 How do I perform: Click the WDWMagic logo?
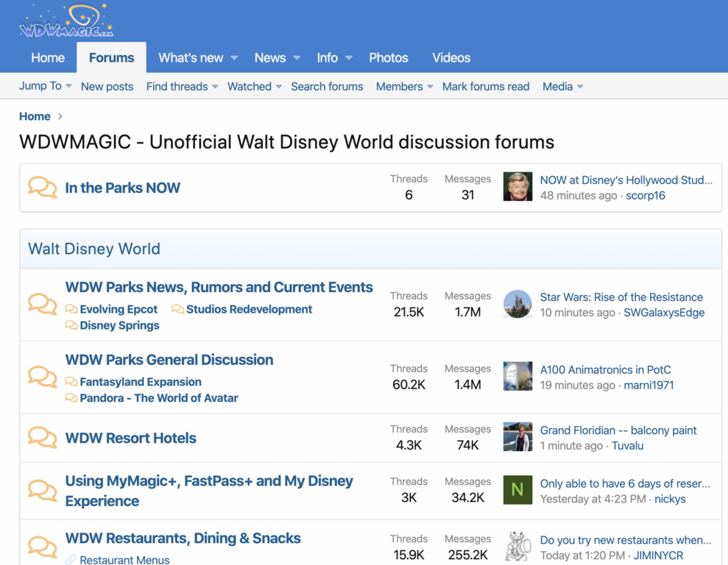[x=66, y=21]
